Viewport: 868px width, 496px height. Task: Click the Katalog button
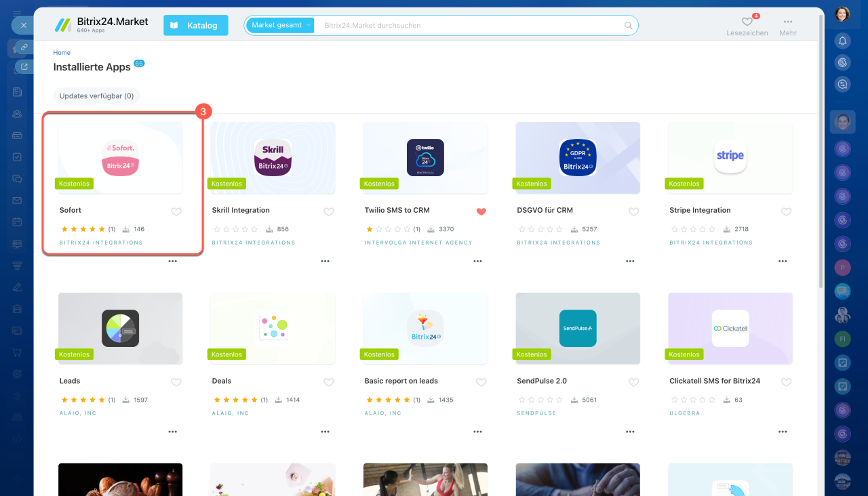click(x=196, y=25)
